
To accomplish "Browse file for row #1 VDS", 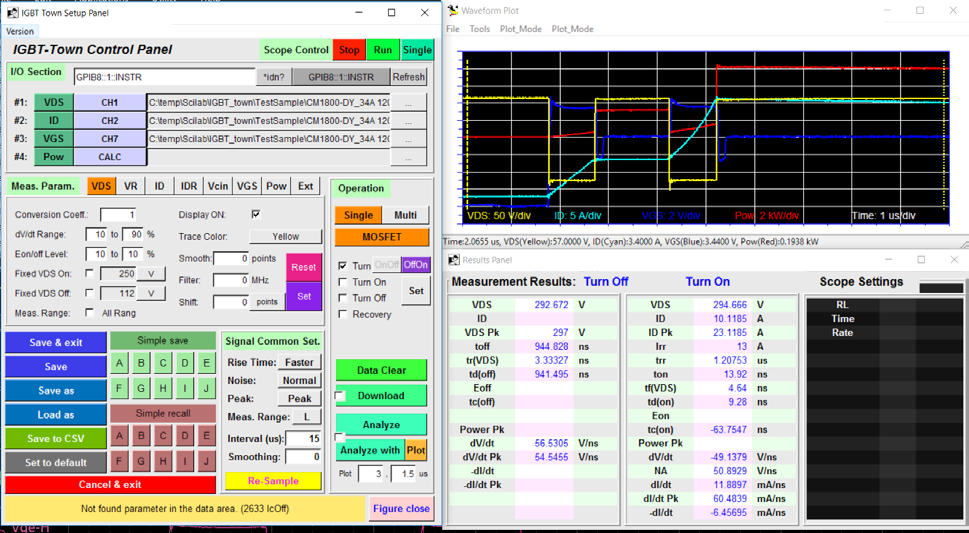I will click(x=408, y=103).
